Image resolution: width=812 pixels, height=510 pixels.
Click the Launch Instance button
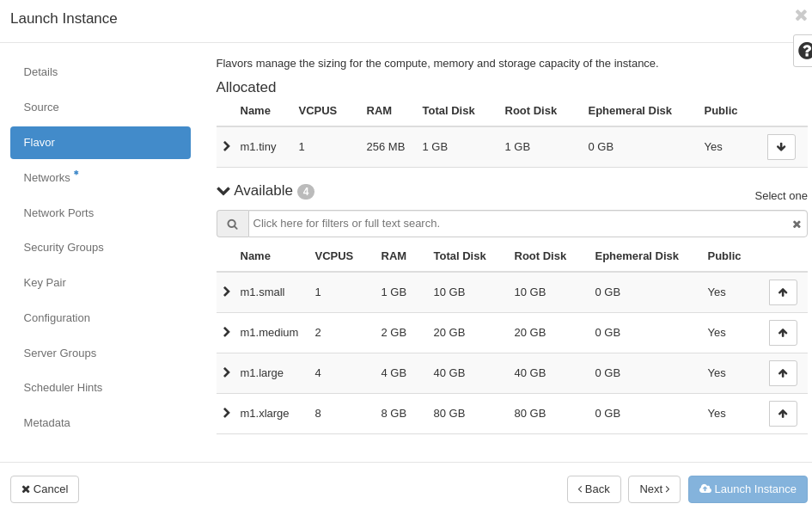coord(748,489)
